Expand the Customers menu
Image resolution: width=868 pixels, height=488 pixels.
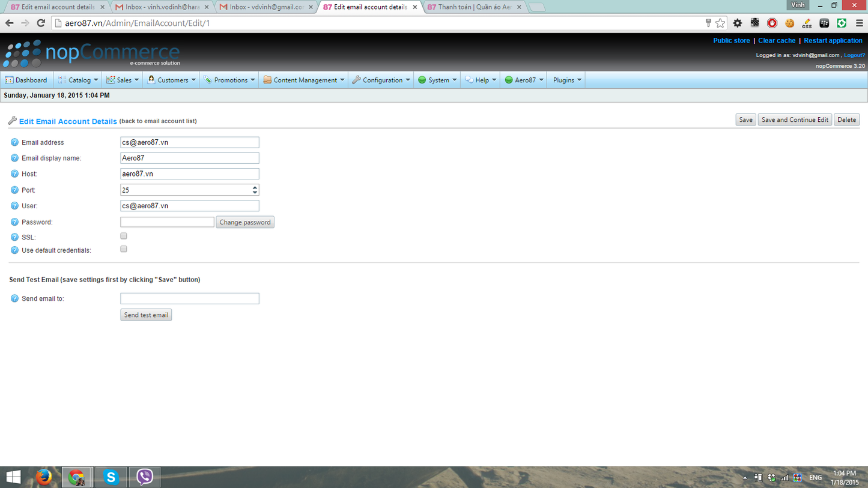(171, 80)
